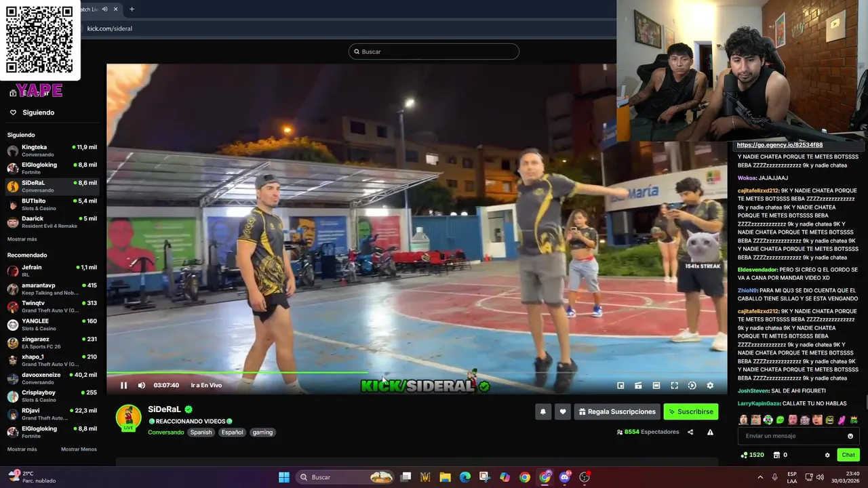Open the Conversando category link
The width and height of the screenshot is (868, 488).
(166, 432)
